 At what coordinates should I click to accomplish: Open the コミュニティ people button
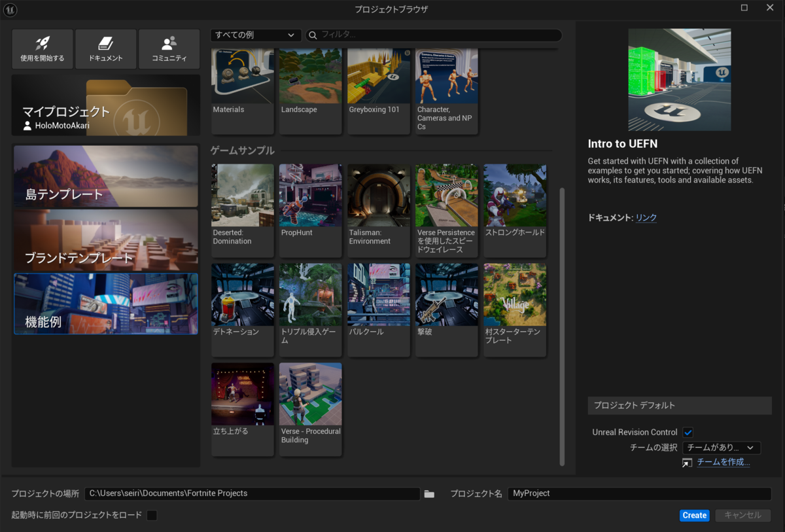pyautogui.click(x=169, y=48)
